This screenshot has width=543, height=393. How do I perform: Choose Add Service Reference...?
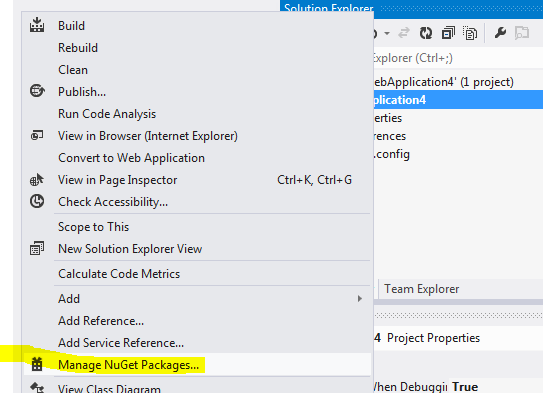[x=197, y=342]
